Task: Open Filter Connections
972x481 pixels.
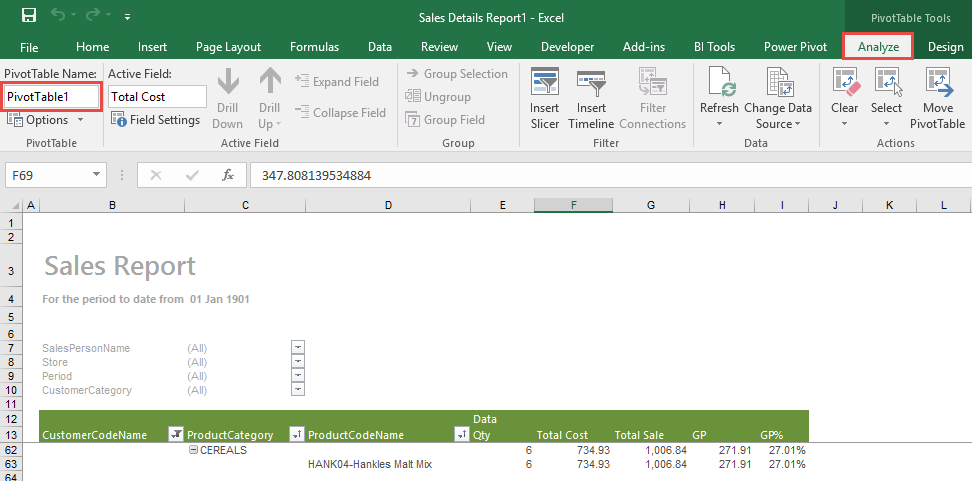Action: coord(653,99)
